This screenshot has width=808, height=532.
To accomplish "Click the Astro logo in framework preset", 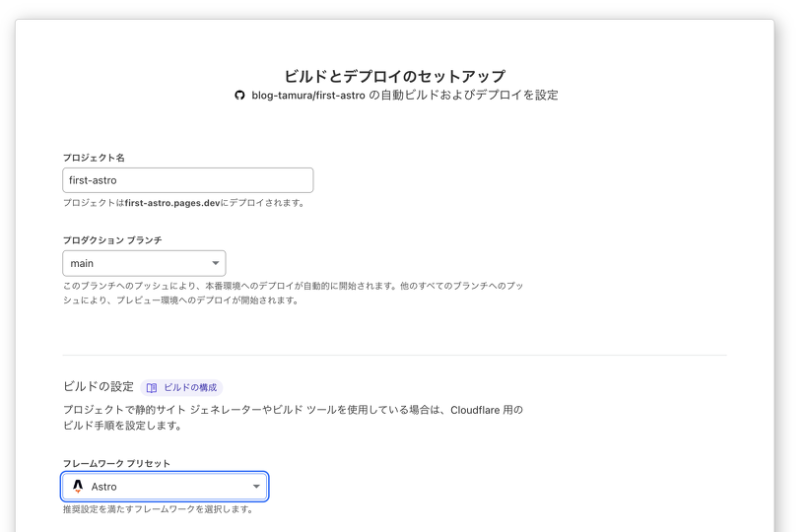I will point(78,486).
